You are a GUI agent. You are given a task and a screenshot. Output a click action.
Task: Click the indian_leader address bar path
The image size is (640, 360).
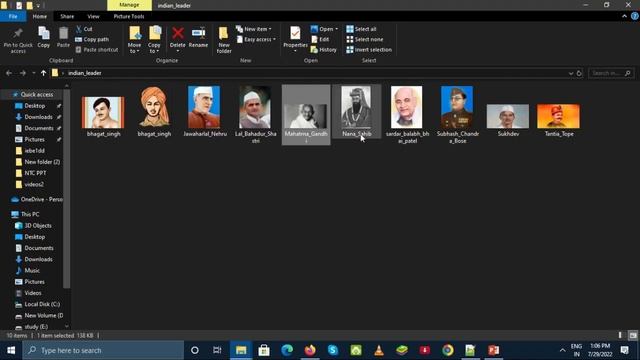85,73
